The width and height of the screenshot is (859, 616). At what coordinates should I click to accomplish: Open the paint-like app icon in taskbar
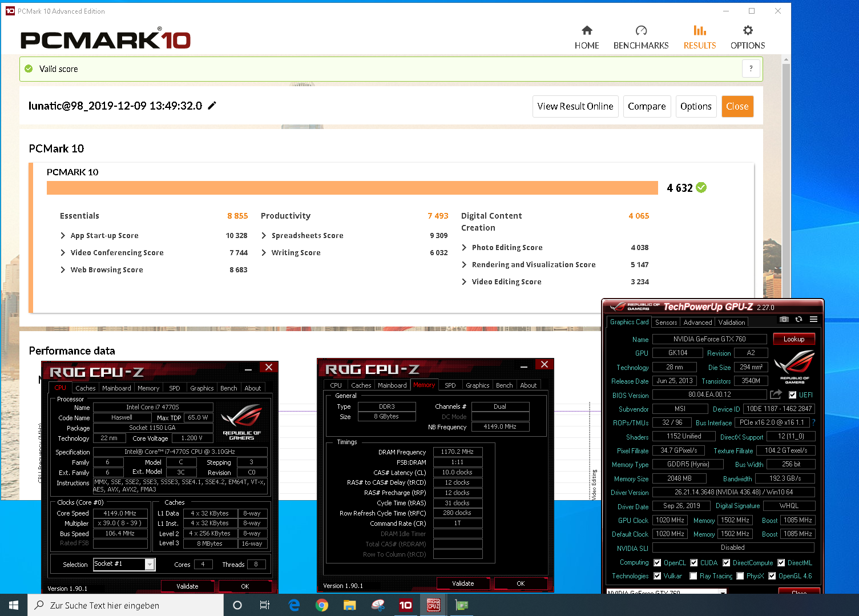[378, 605]
